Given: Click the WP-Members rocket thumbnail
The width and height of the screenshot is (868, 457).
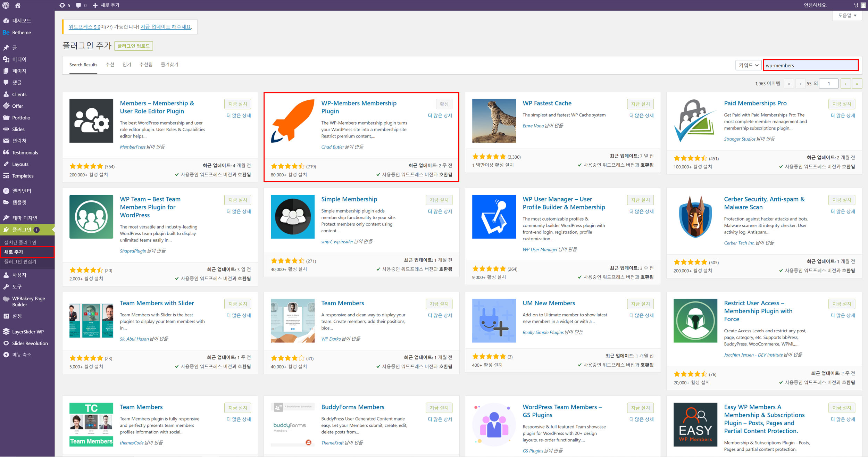Looking at the screenshot, I should tap(293, 121).
